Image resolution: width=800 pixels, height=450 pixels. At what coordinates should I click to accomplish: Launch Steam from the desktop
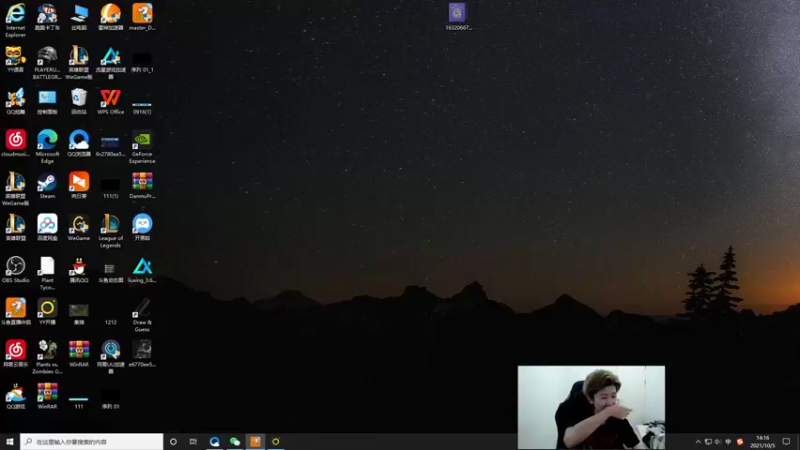click(47, 185)
